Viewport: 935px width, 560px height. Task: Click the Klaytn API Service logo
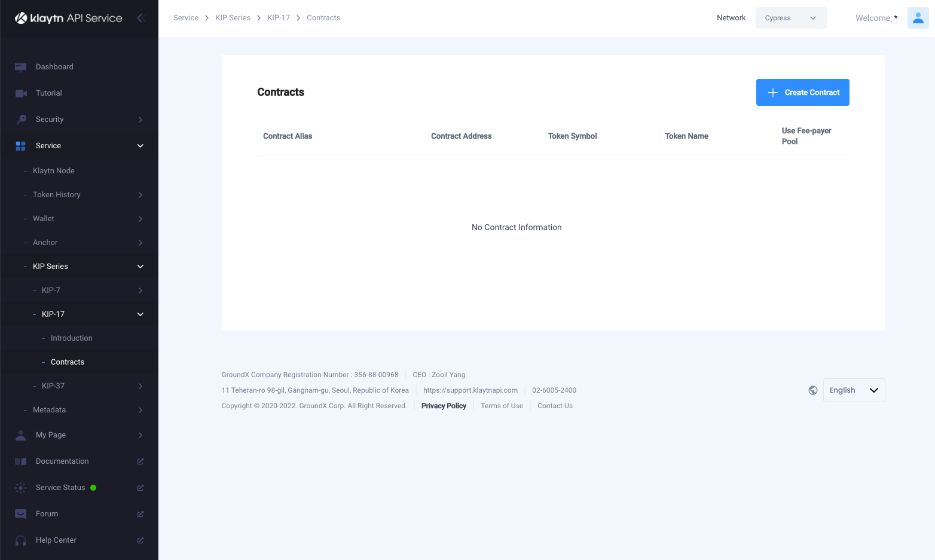(68, 18)
